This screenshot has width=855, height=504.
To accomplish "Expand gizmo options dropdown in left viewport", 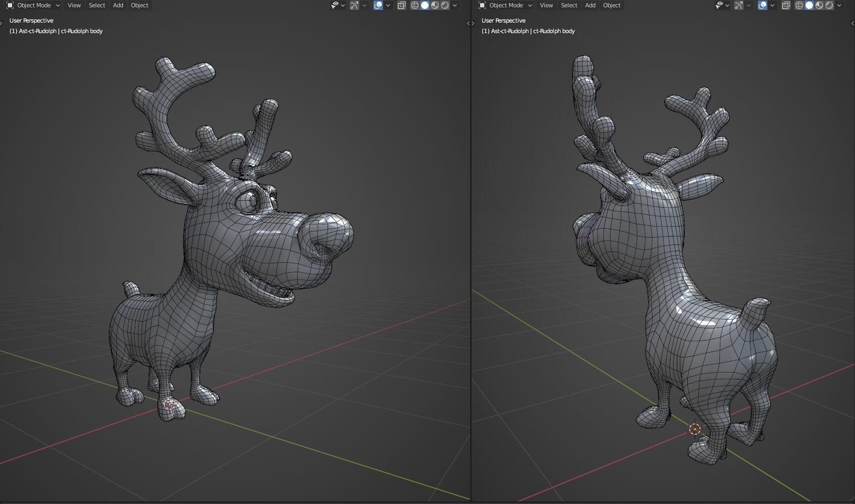I will pyautogui.click(x=364, y=5).
